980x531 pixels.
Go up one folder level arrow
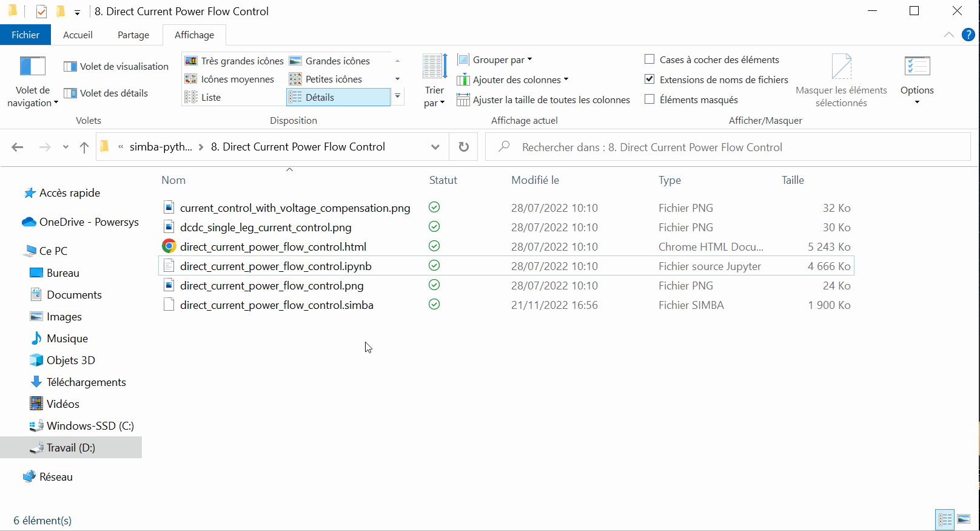pyautogui.click(x=84, y=147)
